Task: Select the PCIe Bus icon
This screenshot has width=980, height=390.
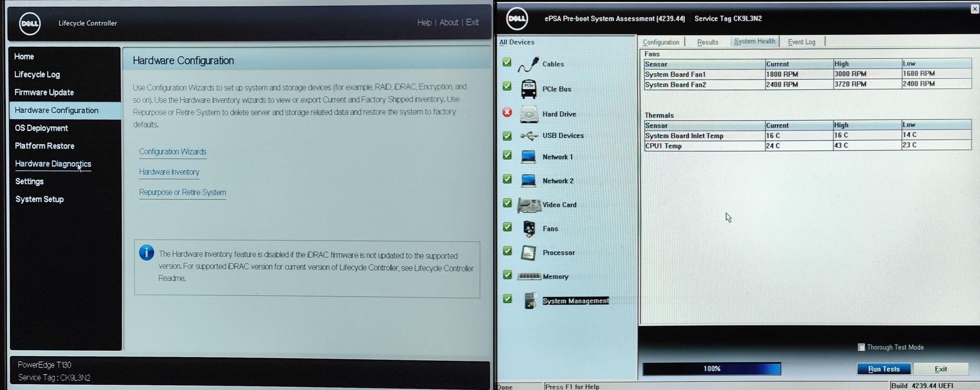Action: click(x=528, y=89)
